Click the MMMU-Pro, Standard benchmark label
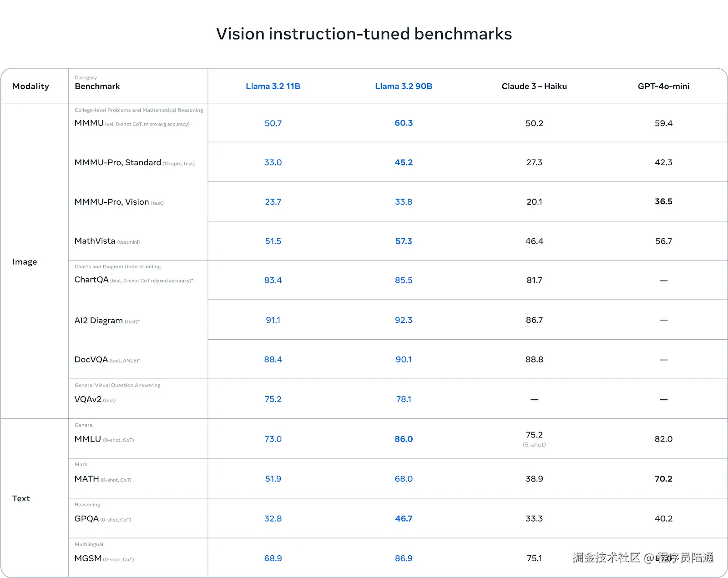Viewport: 728px width, 578px height. click(118, 162)
